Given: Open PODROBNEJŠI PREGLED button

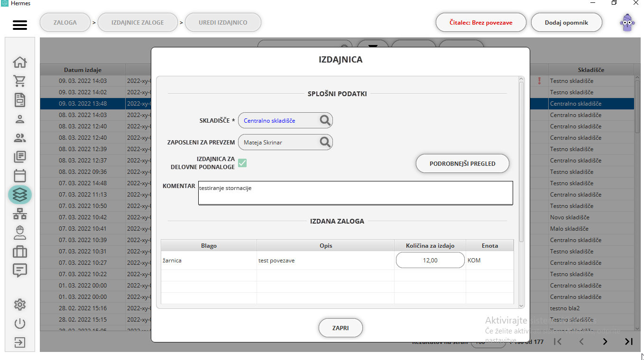Looking at the screenshot, I should pyautogui.click(x=462, y=163).
